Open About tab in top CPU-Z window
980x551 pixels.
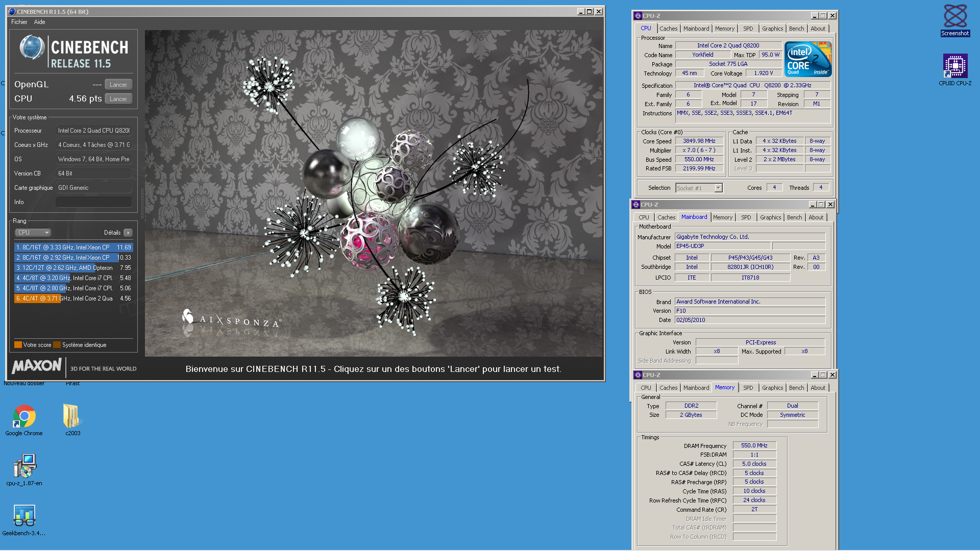818,29
